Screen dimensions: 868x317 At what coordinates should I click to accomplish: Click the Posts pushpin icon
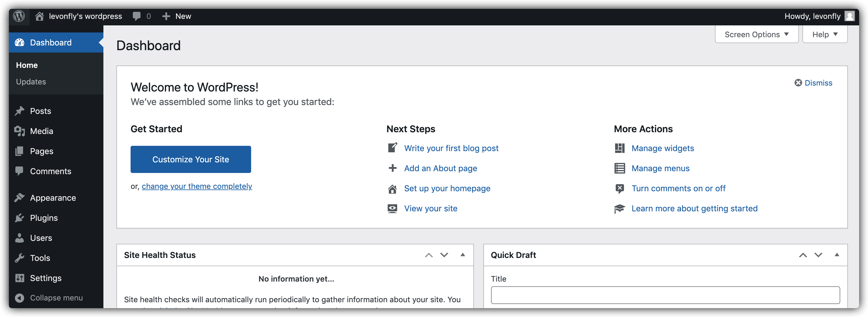19,111
